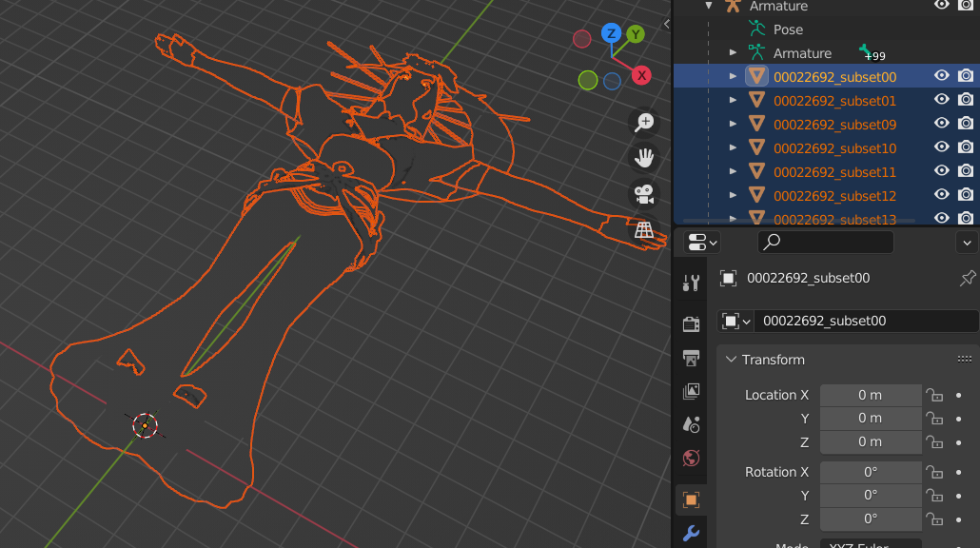Click the blue Z axis gizmo ball
The image size is (980, 548).
click(x=611, y=32)
